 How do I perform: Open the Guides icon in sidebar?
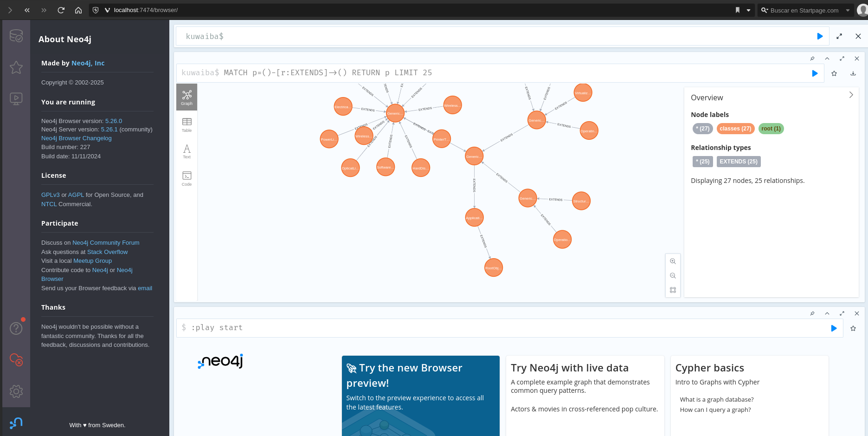16,98
